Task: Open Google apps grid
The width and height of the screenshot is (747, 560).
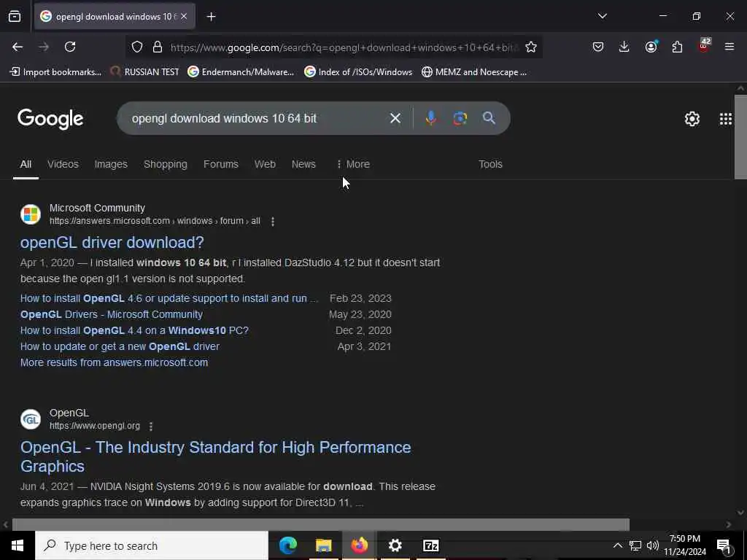Action: (x=725, y=119)
